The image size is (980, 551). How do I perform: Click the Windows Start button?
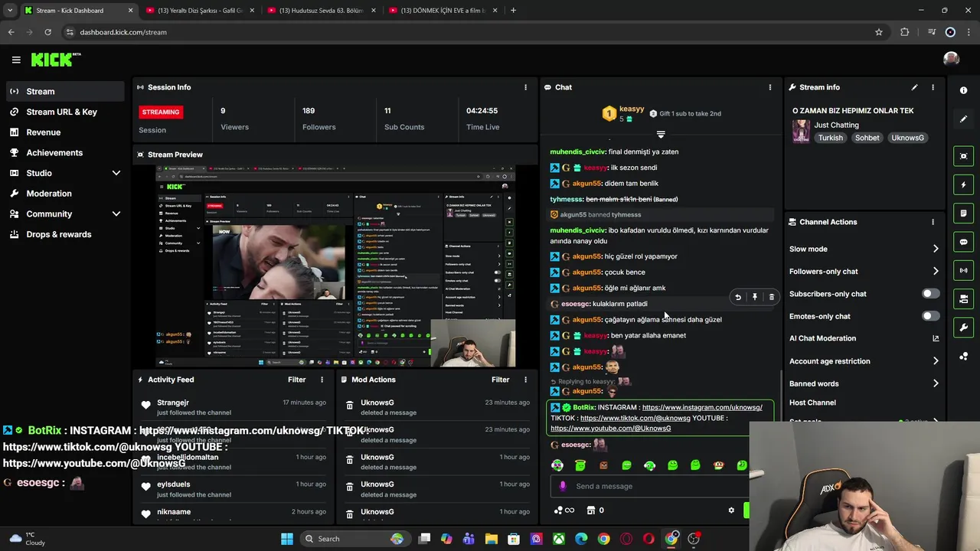point(287,539)
